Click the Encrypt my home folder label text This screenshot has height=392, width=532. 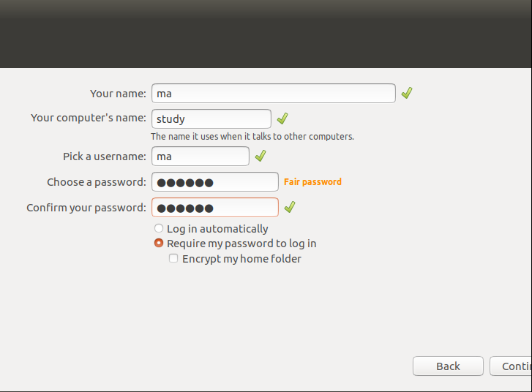pyautogui.click(x=241, y=259)
